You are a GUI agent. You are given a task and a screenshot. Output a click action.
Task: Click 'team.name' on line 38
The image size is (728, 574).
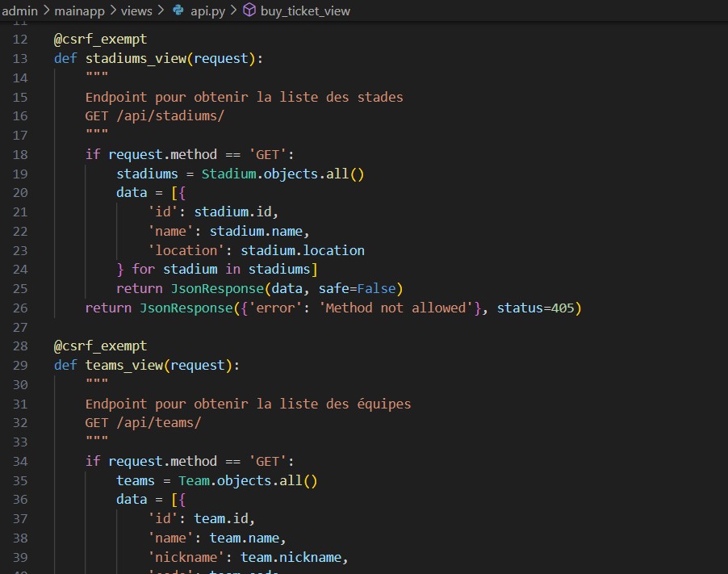(245, 538)
